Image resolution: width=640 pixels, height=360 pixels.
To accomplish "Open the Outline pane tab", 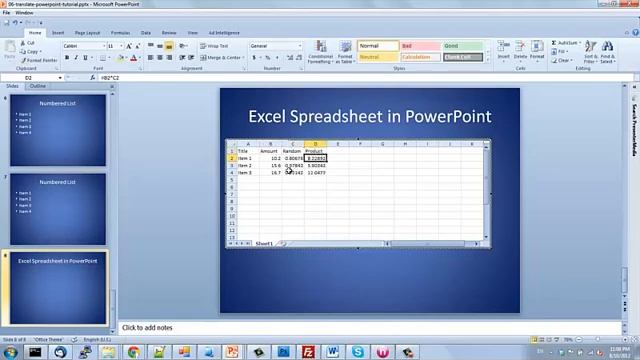I will pos(38,86).
